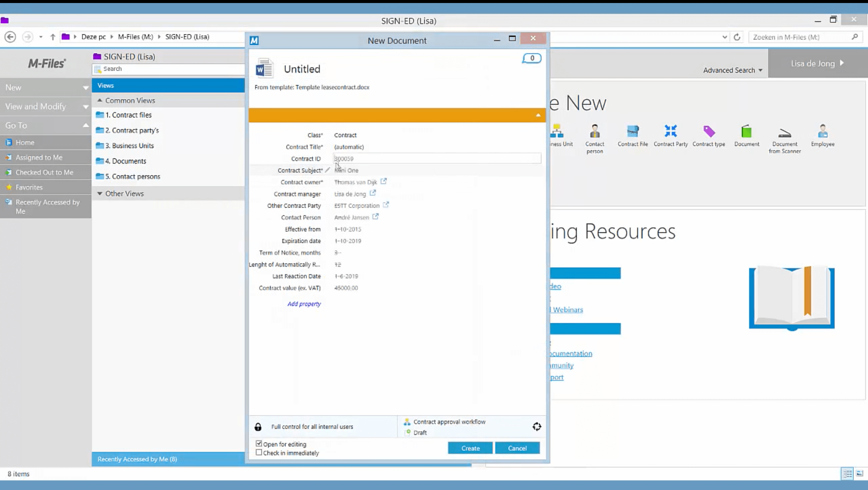
Task: Open the comments bubble showing 0
Action: click(x=532, y=58)
